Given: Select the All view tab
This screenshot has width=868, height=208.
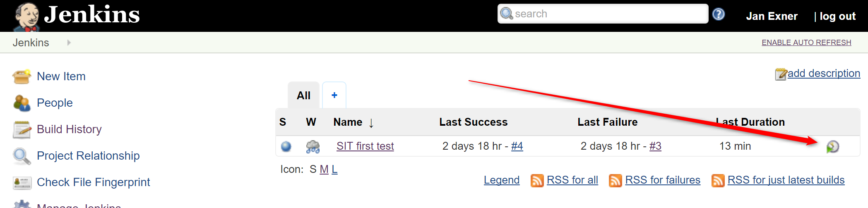Looking at the screenshot, I should point(303,96).
